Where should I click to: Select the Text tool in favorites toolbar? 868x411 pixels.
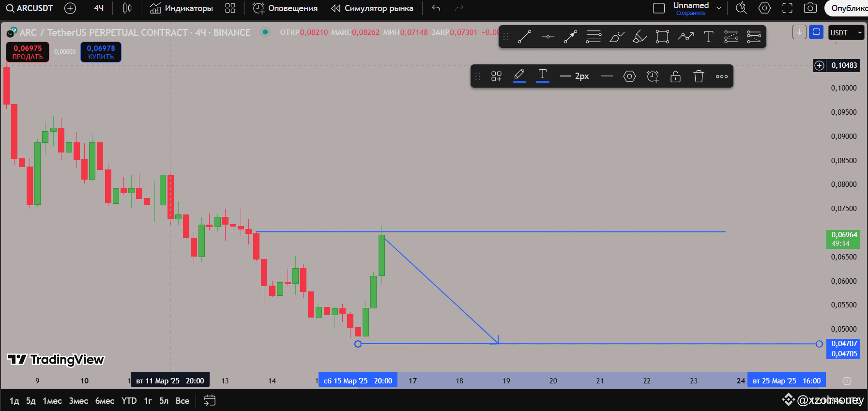coord(708,37)
